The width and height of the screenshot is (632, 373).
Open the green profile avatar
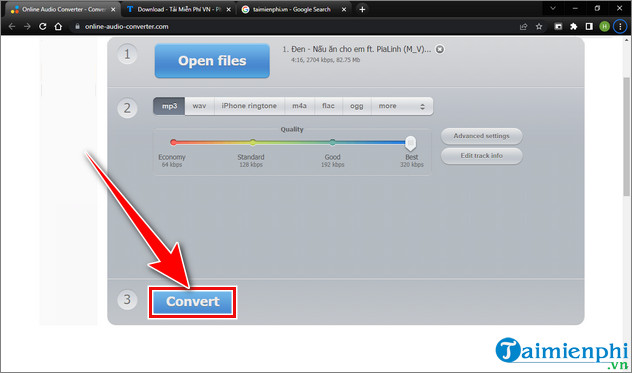point(604,27)
